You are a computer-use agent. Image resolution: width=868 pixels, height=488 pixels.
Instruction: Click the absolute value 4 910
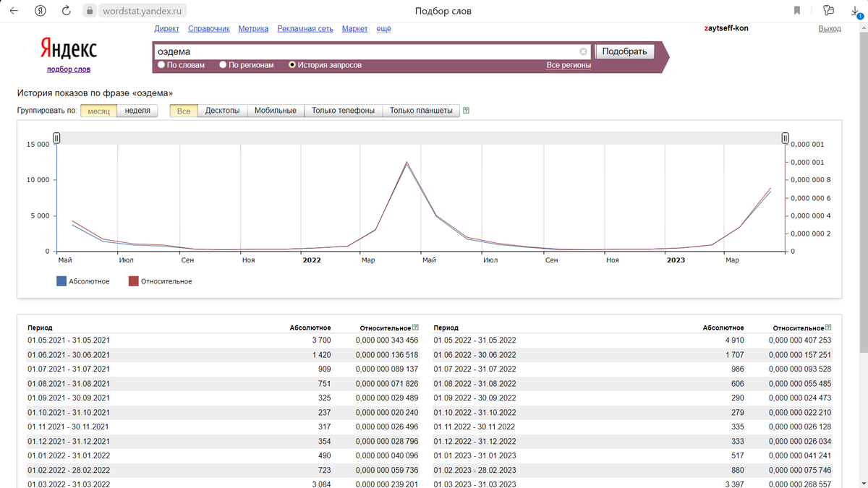coord(734,340)
